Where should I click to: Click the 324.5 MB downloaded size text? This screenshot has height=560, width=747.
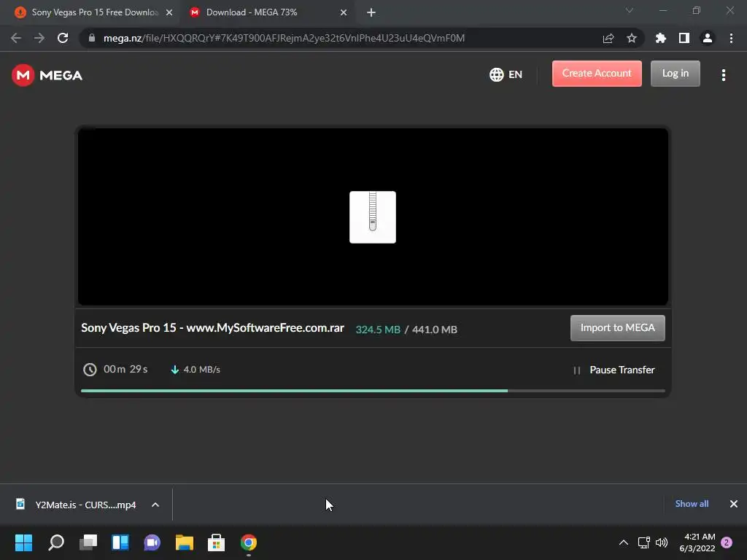click(x=378, y=330)
